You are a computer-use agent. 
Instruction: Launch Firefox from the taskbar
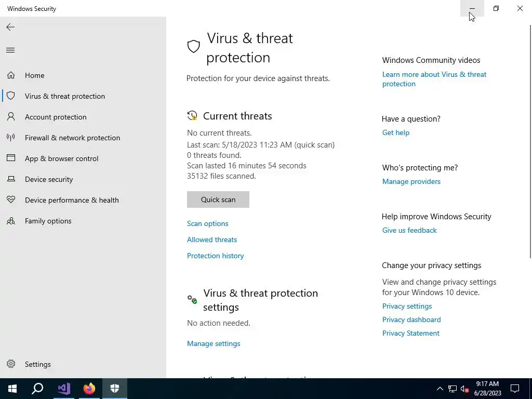point(89,389)
